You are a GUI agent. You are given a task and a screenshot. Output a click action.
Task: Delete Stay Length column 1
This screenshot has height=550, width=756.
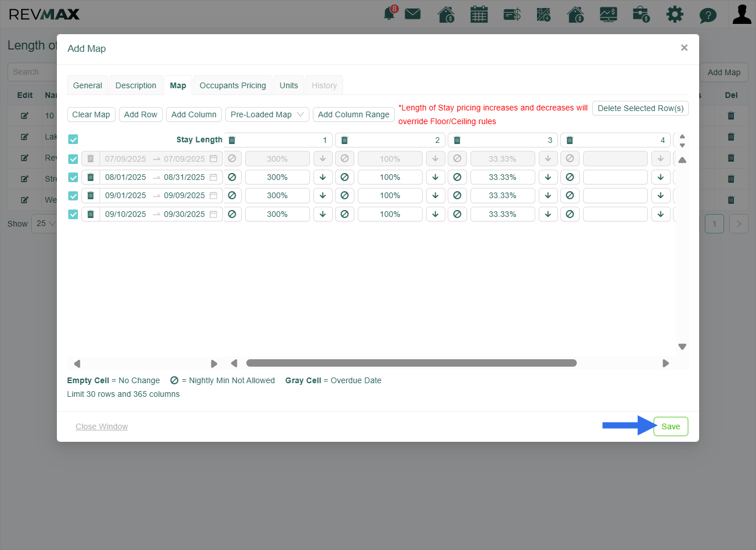pos(232,140)
